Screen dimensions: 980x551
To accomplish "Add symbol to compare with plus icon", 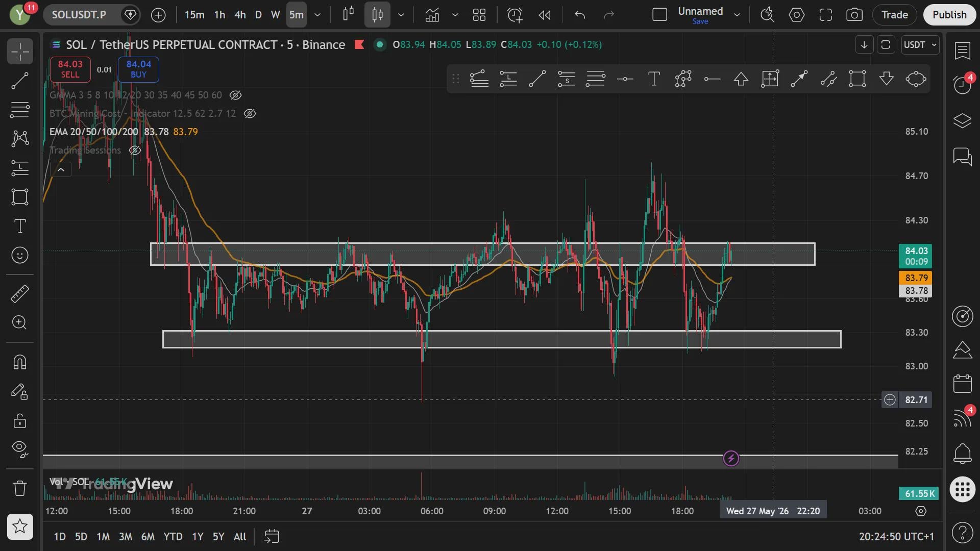I will (158, 15).
